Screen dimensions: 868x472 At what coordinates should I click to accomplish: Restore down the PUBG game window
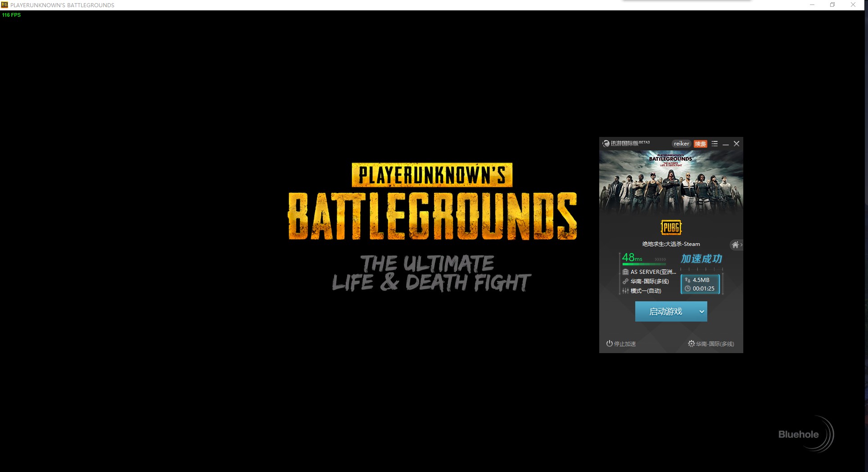pyautogui.click(x=832, y=5)
